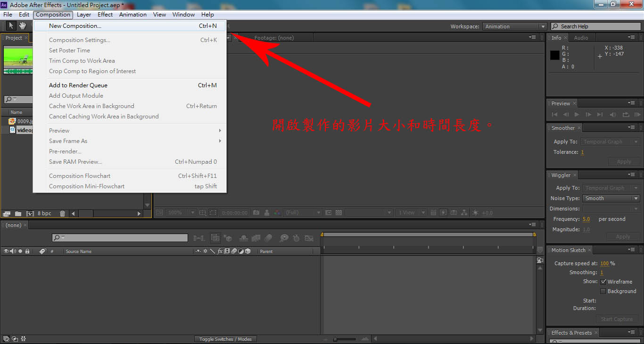Screen dimensions: 644x344
Task: Click the Play button in the Preview panel
Action: [577, 115]
